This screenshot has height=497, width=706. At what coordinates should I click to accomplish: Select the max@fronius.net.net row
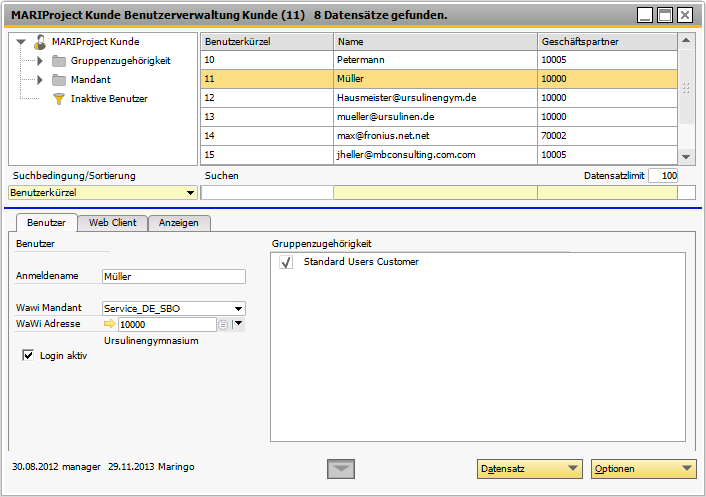439,136
